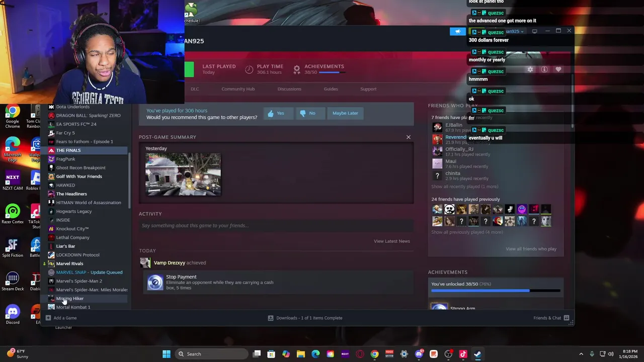Open Razer Cortex desktop shortcut
644x362 pixels.
(13, 214)
